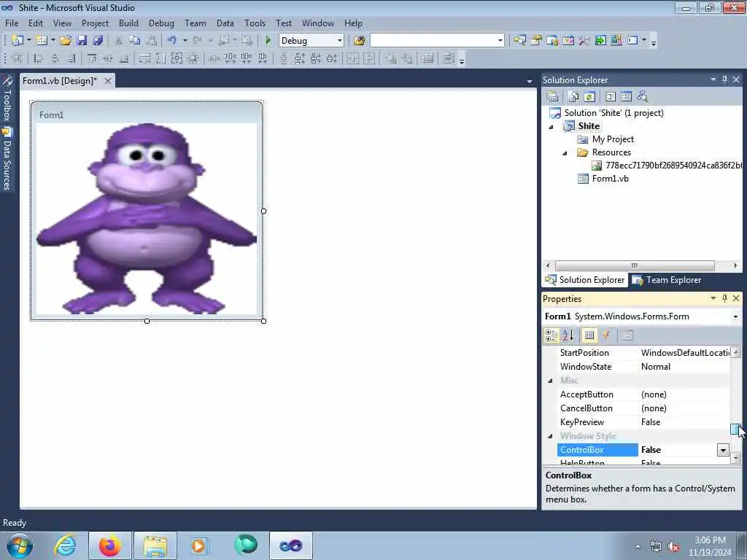Image resolution: width=747 pixels, height=560 pixels.
Task: Click the Undo arrow icon
Action: [172, 41]
